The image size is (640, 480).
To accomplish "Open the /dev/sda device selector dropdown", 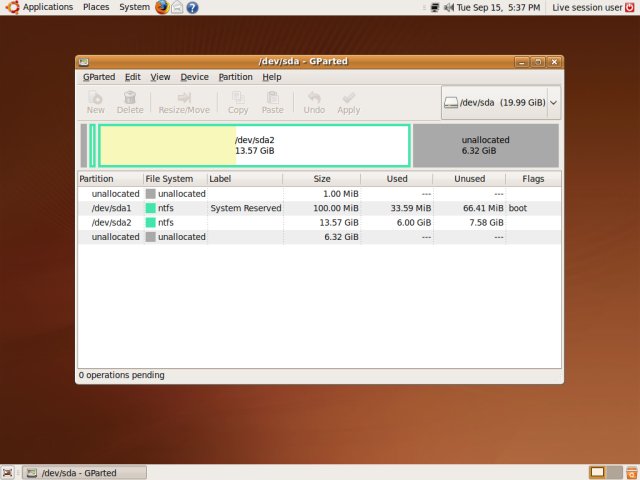I will tap(500, 102).
